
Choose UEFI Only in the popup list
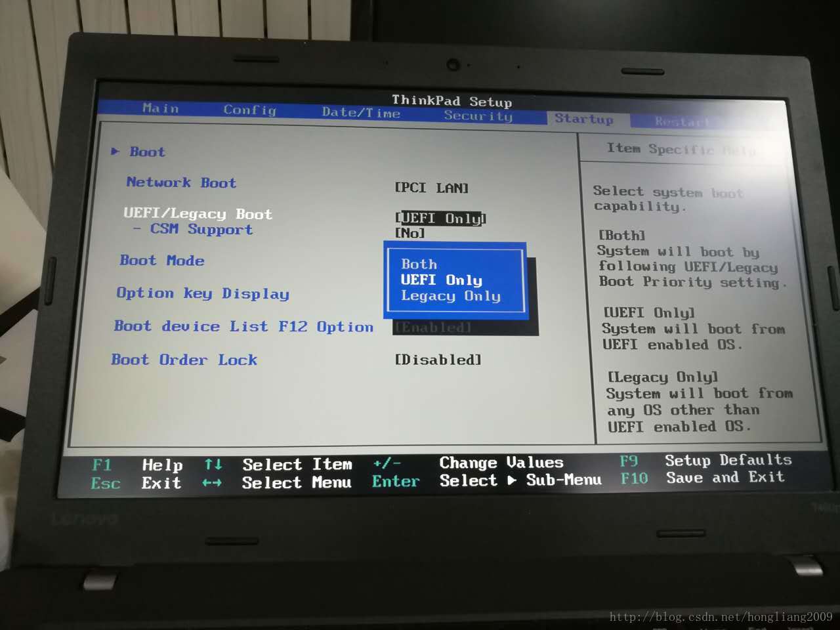(442, 280)
